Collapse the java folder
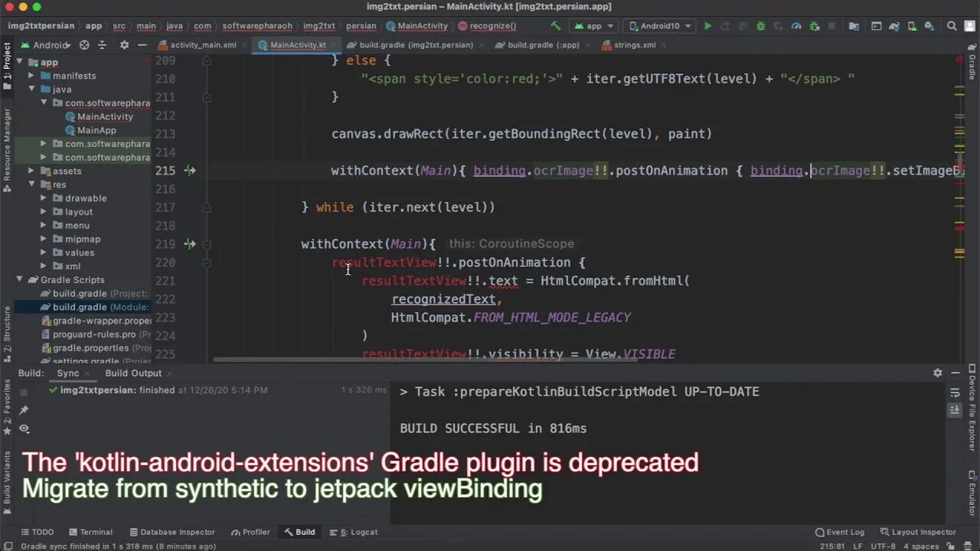The image size is (980, 551). (x=31, y=90)
